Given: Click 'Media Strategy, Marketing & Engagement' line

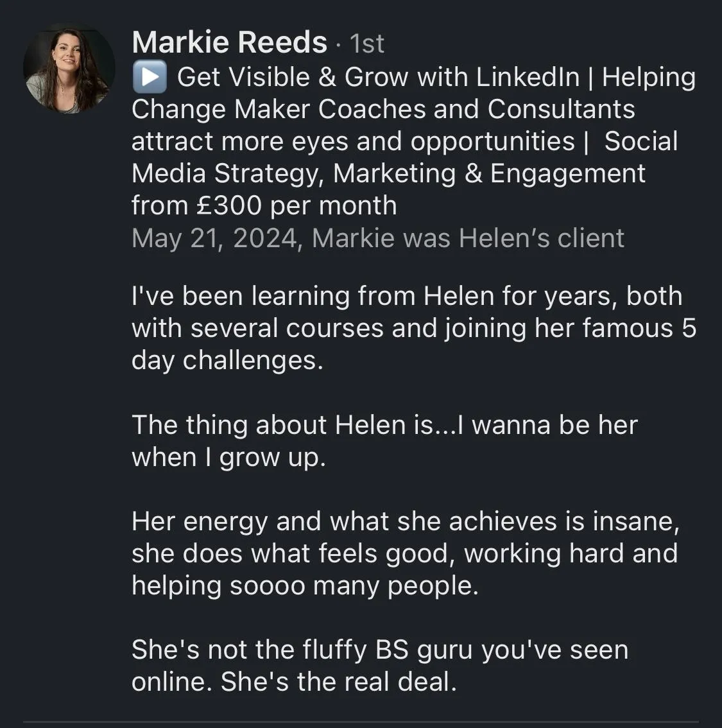Looking at the screenshot, I should (x=388, y=173).
